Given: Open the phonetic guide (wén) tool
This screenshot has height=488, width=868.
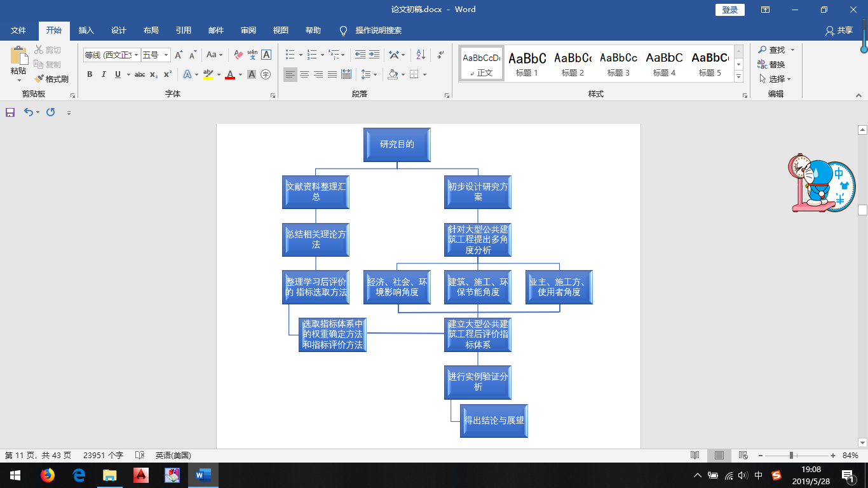Looking at the screenshot, I should [x=252, y=55].
